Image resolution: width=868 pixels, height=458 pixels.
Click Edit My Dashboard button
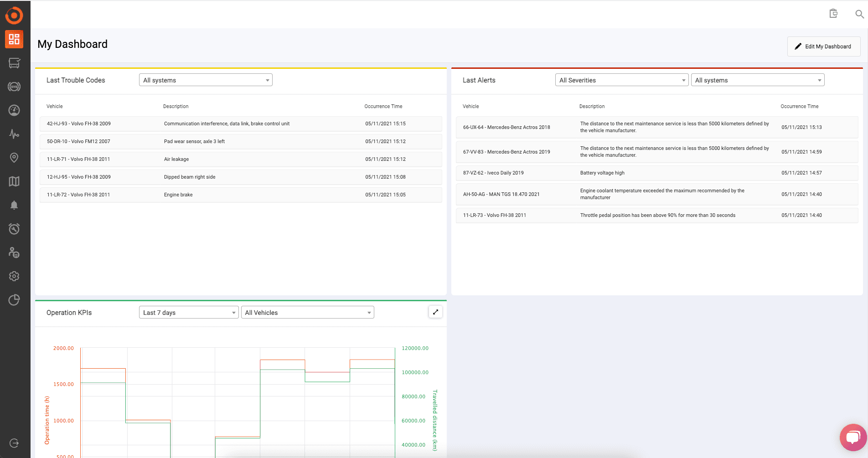coord(824,46)
